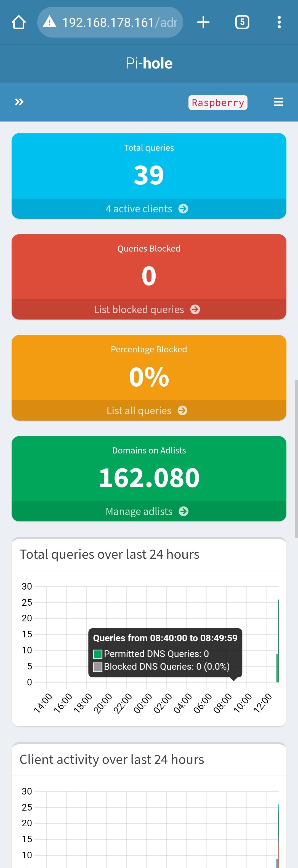Click arrow icon beside Manage adlists
This screenshot has width=298, height=868.
[x=183, y=511]
